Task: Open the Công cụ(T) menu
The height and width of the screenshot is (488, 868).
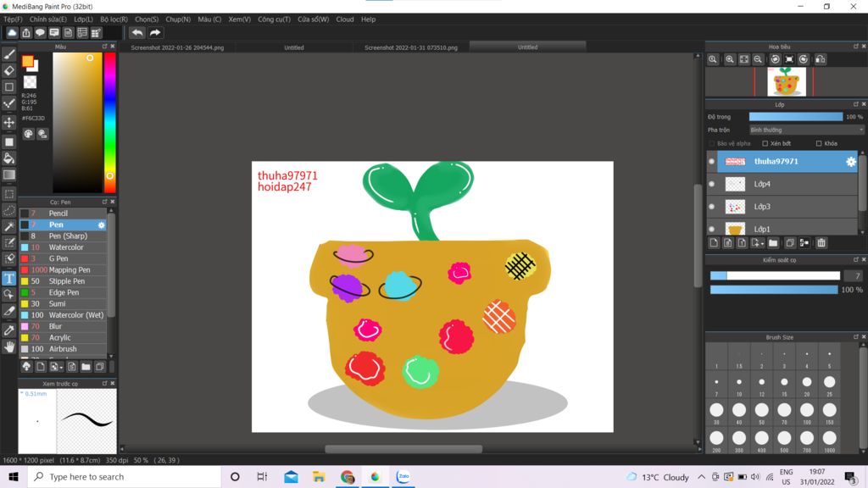Action: 274,19
